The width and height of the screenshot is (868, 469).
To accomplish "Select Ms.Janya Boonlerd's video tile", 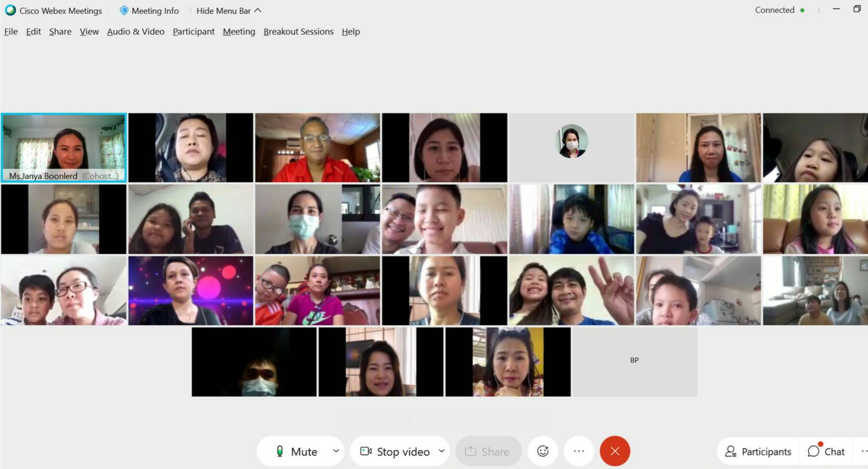I will (64, 148).
